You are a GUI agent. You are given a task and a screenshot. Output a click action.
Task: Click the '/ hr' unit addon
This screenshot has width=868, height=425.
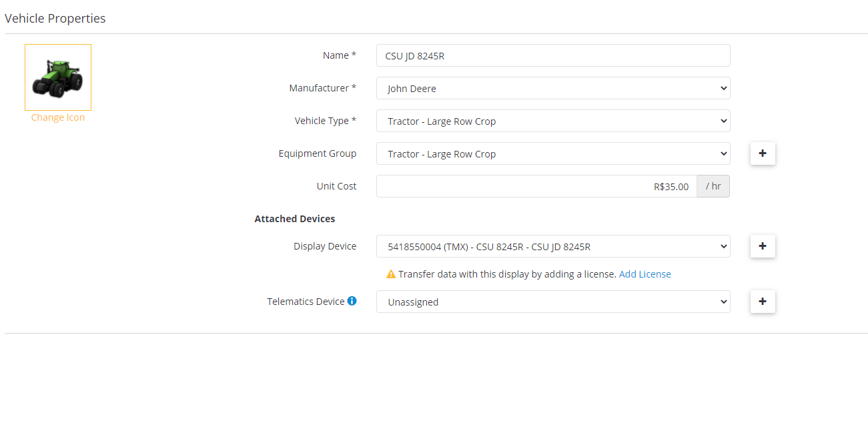pyautogui.click(x=713, y=186)
